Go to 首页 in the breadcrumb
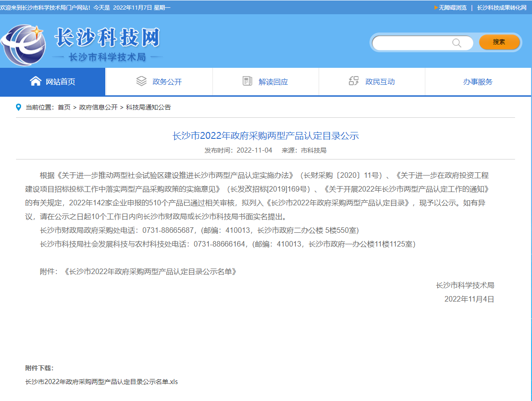Image resolution: width=532 pixels, height=401 pixels. [x=64, y=107]
